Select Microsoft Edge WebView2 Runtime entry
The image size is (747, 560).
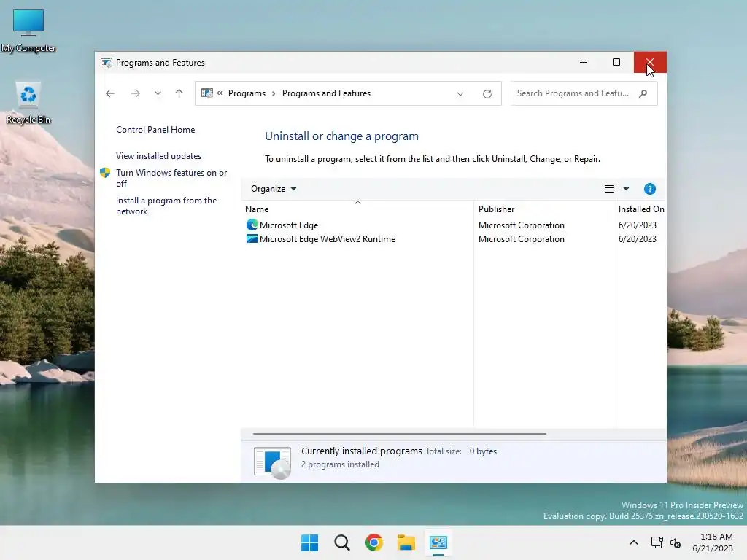pyautogui.click(x=328, y=239)
